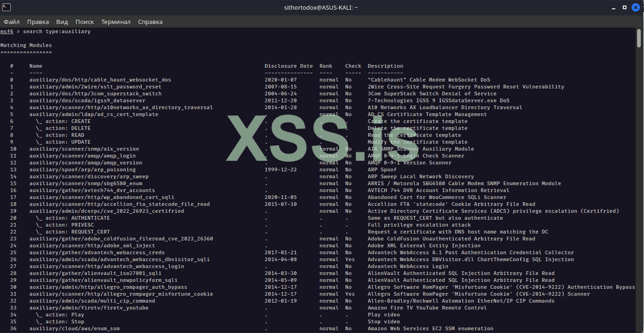Click the 'action: REQUEST_CERT' row
Viewport: 644px width, 333px height.
pyautogui.click(x=73, y=232)
